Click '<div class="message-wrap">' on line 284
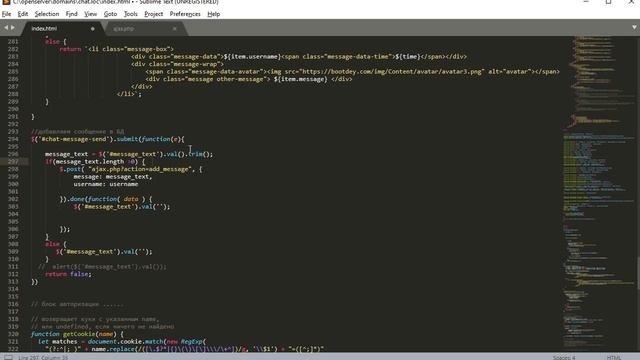 pos(178,64)
